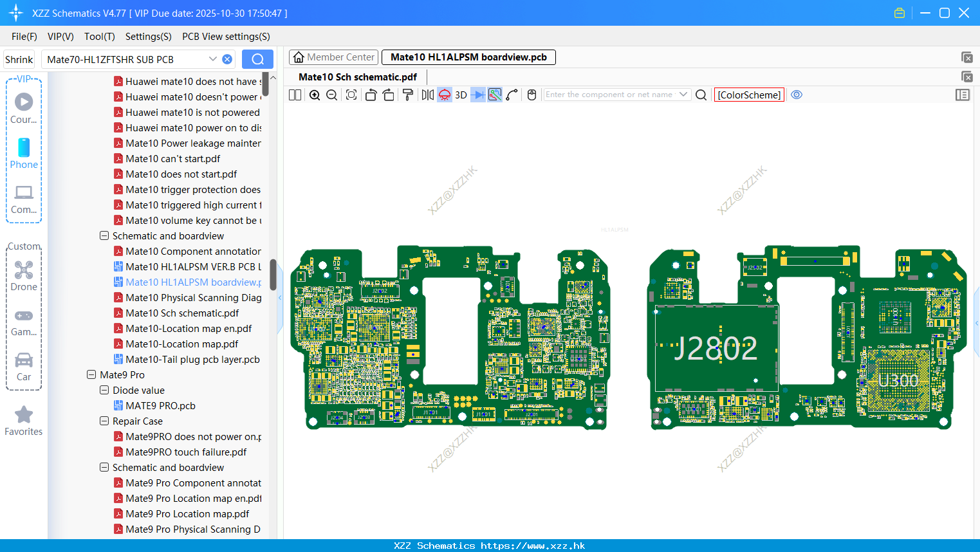Open the model search dropdown arrow
The image size is (980, 552).
[x=213, y=59]
